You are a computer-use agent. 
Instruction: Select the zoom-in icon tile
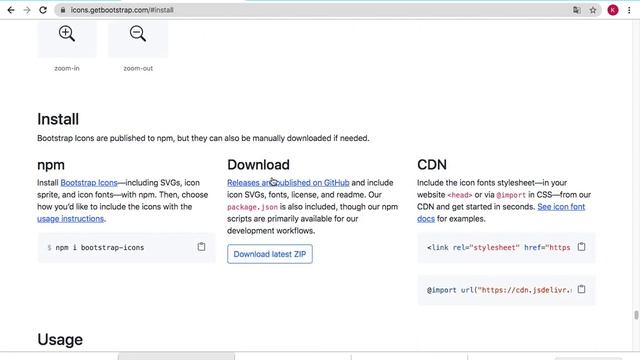pyautogui.click(x=67, y=39)
